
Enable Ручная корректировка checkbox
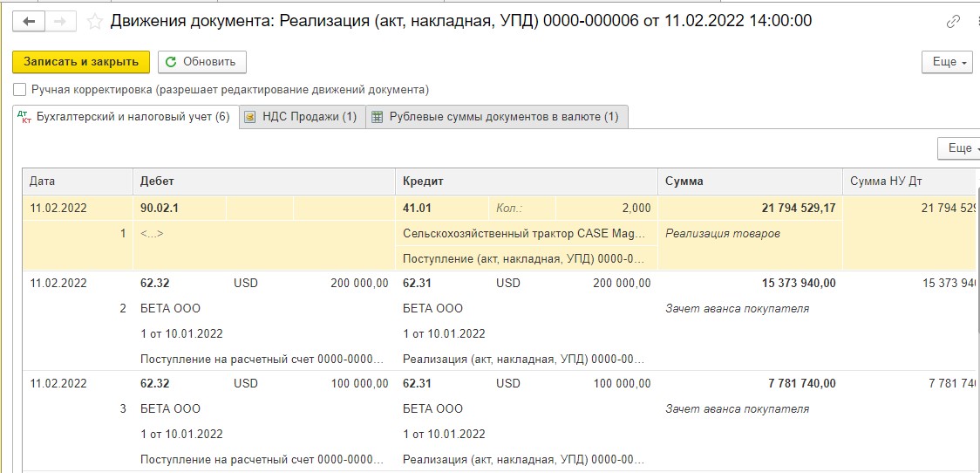tap(19, 90)
